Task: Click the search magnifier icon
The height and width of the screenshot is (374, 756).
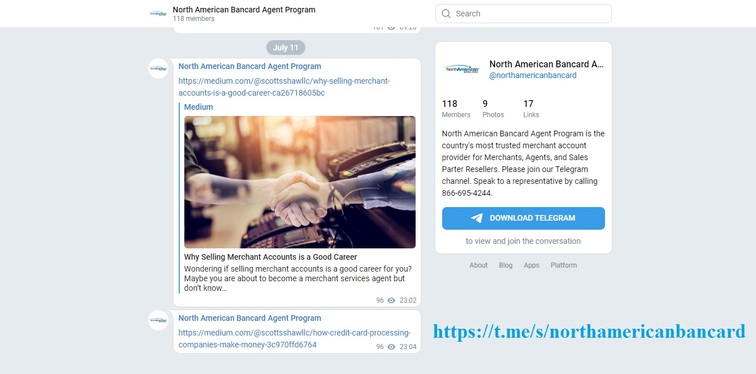Action: click(446, 13)
